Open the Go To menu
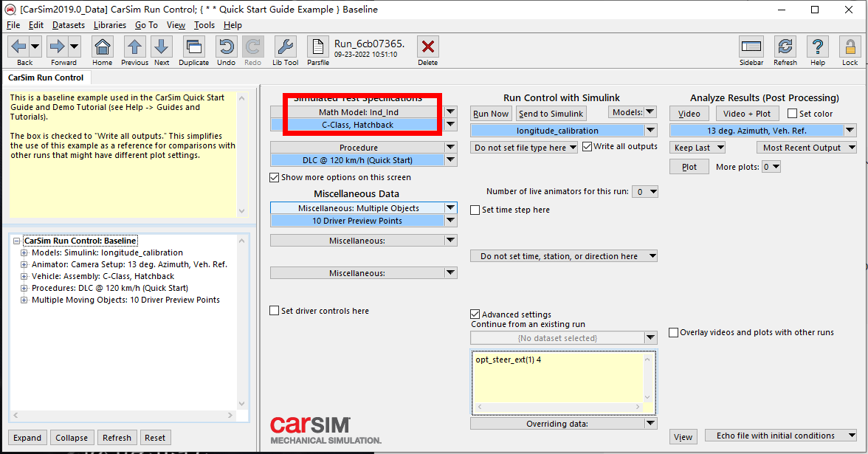The height and width of the screenshot is (454, 868). tap(146, 25)
